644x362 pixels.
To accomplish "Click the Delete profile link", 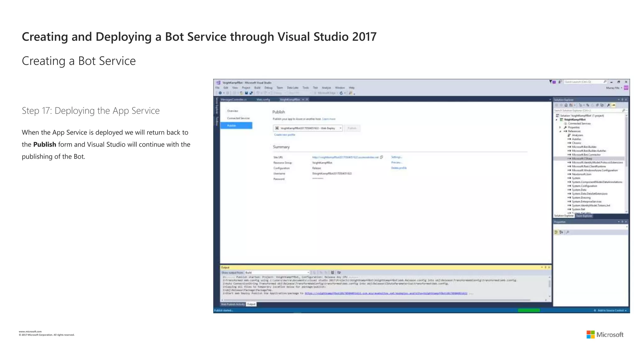I will (399, 168).
